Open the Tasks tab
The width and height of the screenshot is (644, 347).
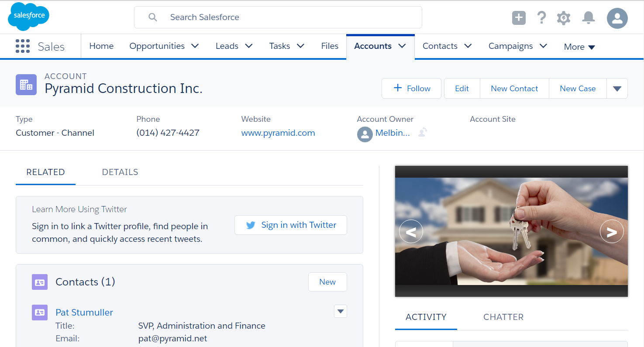pyautogui.click(x=279, y=46)
